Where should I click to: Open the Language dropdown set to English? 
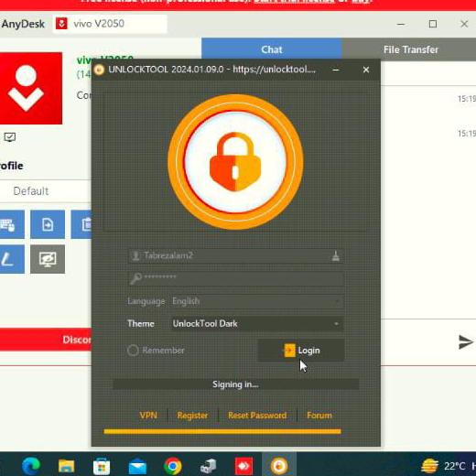point(256,301)
